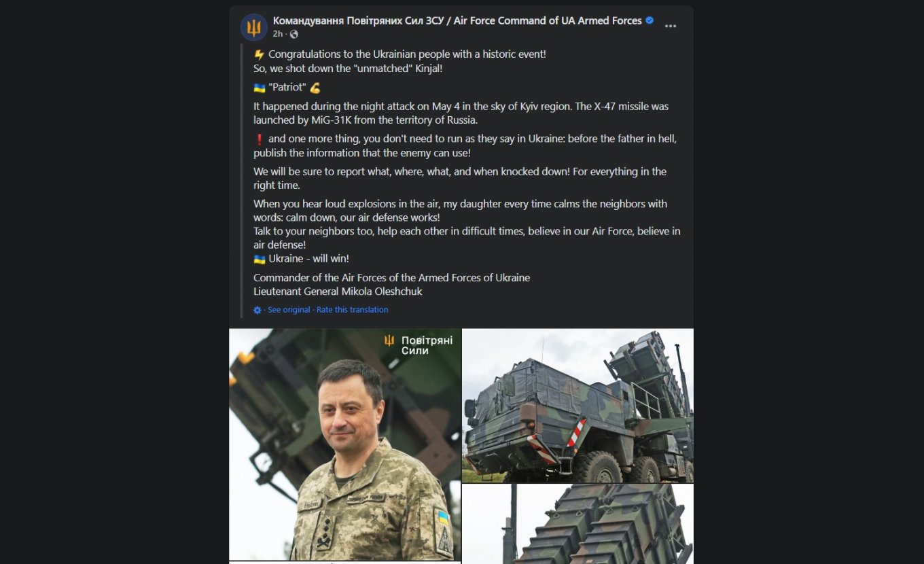Viewport: 924px width, 564px height.
Task: Click the blue verified badge beside the page name
Action: point(650,20)
